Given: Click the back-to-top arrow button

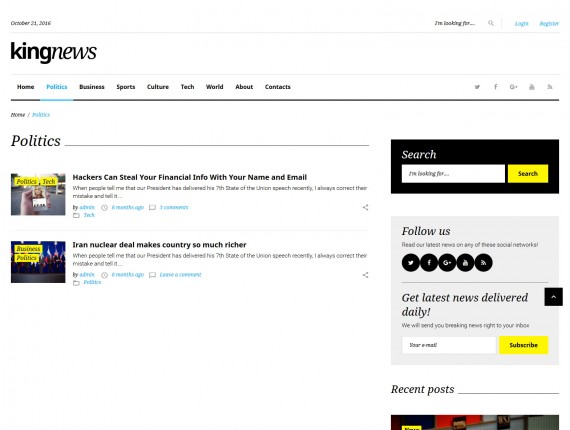Looking at the screenshot, I should click(553, 297).
